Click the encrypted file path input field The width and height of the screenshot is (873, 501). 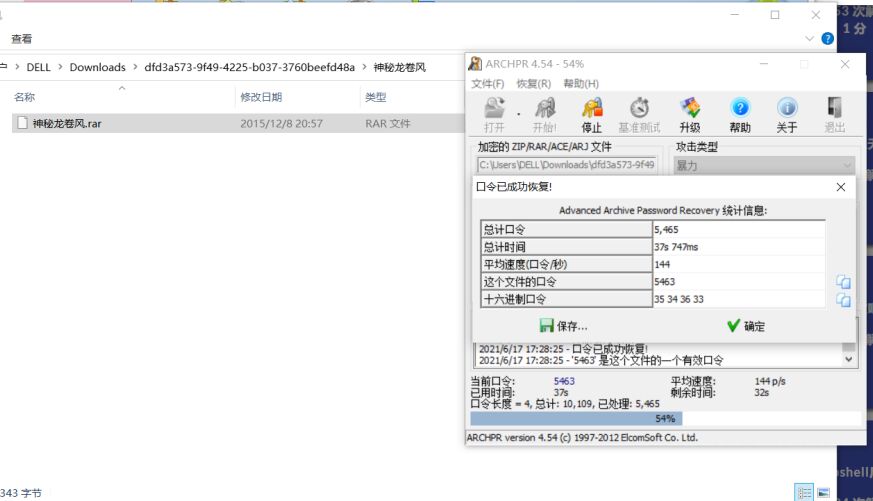[567, 165]
